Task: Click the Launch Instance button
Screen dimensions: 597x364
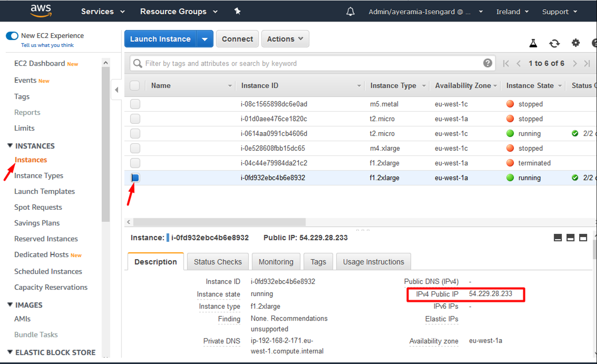Action: (160, 39)
